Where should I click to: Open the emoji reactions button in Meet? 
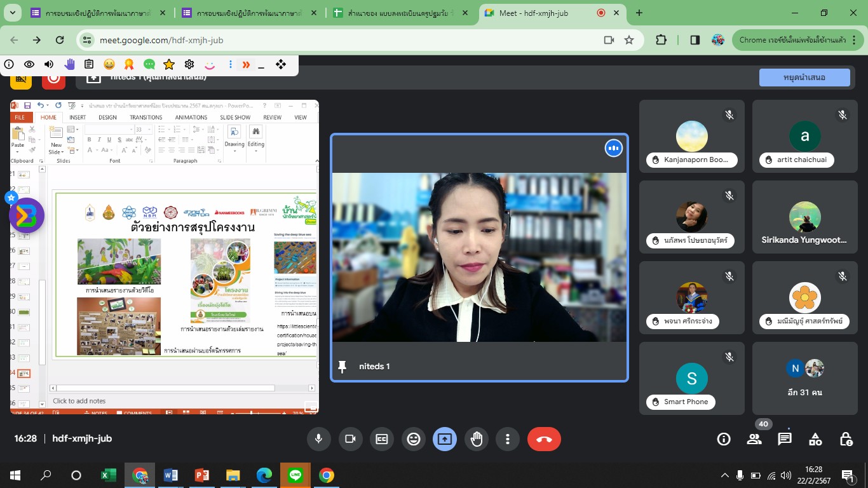pyautogui.click(x=414, y=439)
